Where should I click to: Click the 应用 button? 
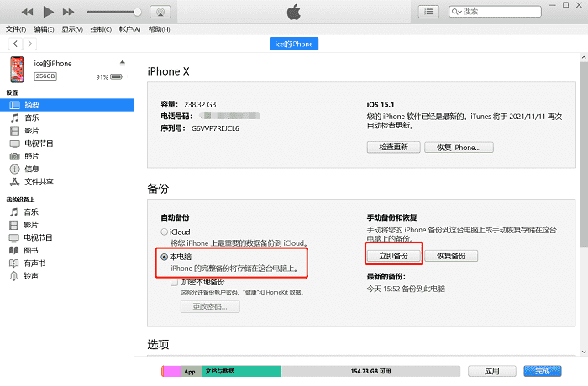click(x=492, y=371)
